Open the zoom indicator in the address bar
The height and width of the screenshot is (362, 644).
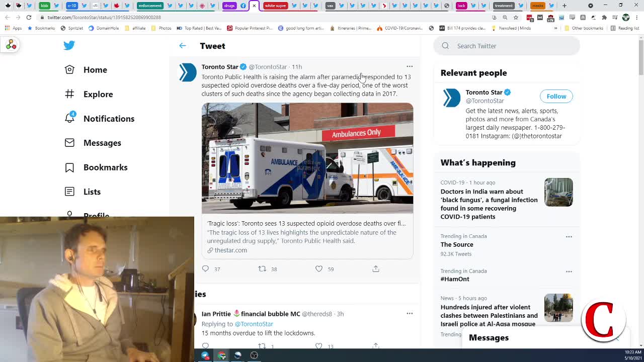[505, 17]
